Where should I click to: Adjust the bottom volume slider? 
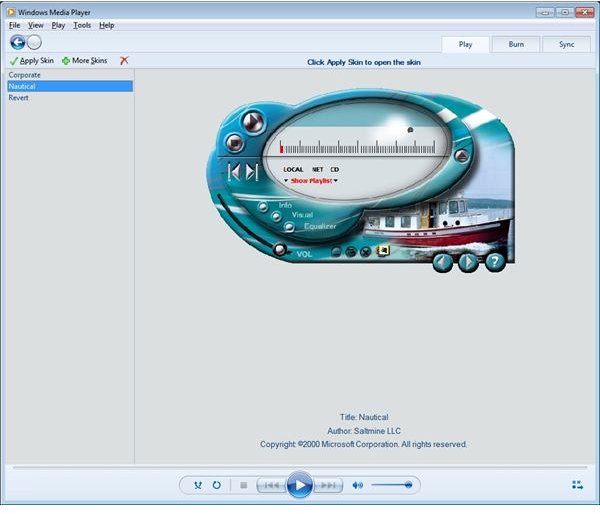(x=391, y=485)
